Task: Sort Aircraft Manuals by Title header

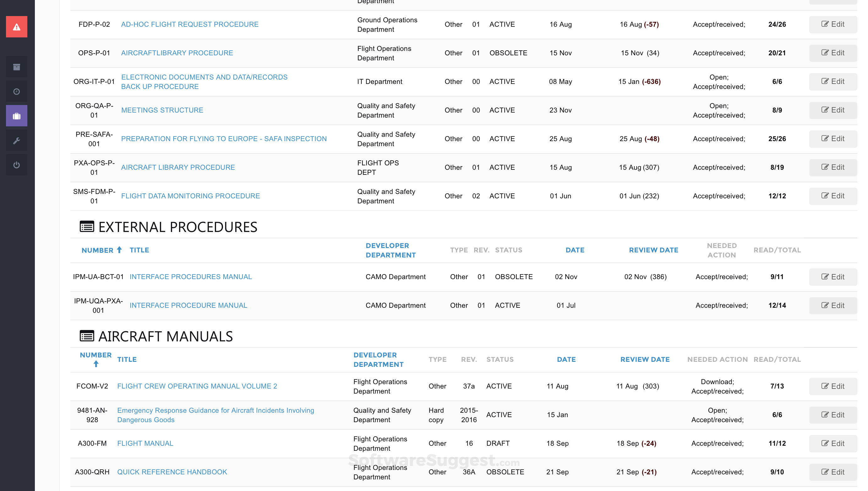Action: pos(127,360)
